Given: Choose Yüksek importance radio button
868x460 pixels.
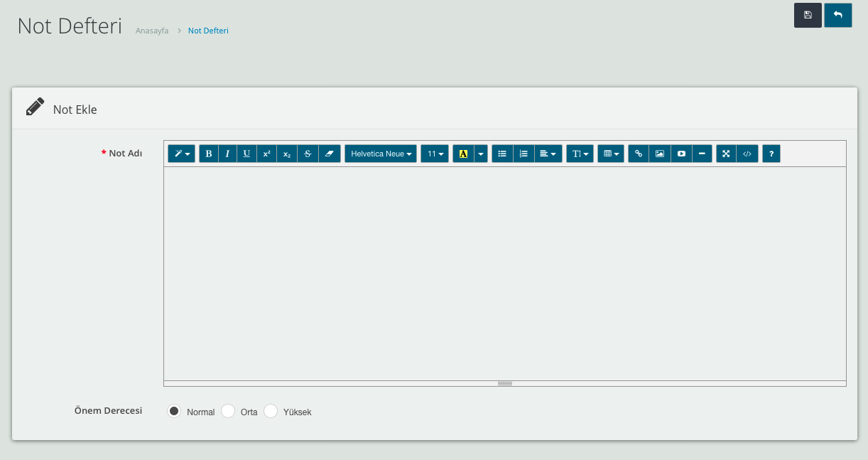Looking at the screenshot, I should pyautogui.click(x=271, y=411).
